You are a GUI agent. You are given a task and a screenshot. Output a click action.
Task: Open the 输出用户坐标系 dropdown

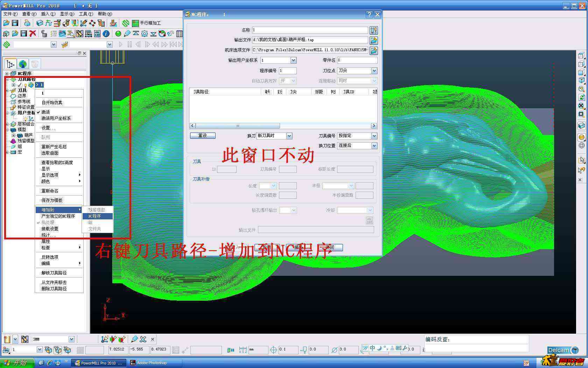click(293, 60)
